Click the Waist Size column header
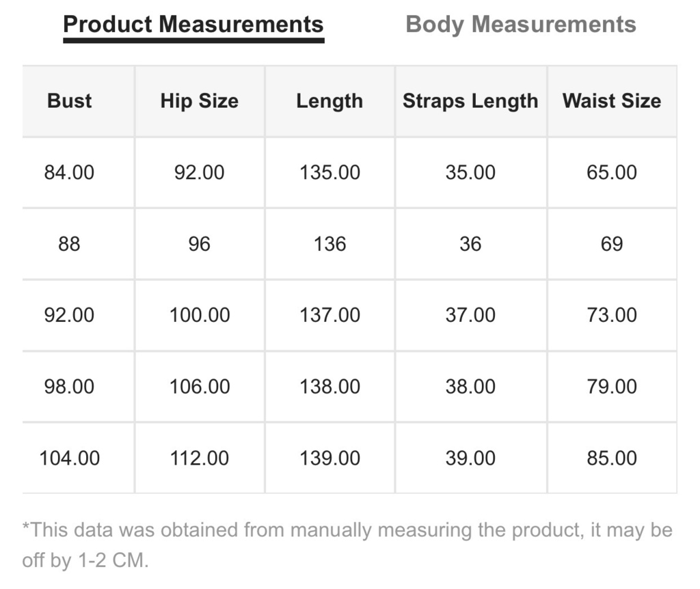 [x=612, y=101]
